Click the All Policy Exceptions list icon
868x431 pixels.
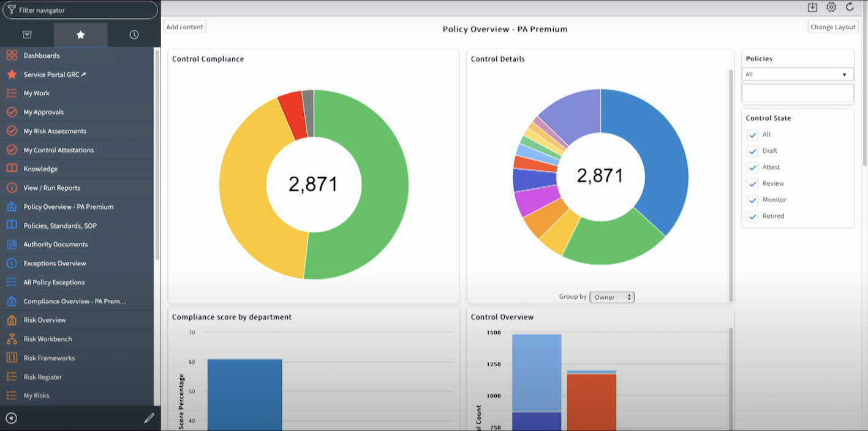tap(12, 282)
